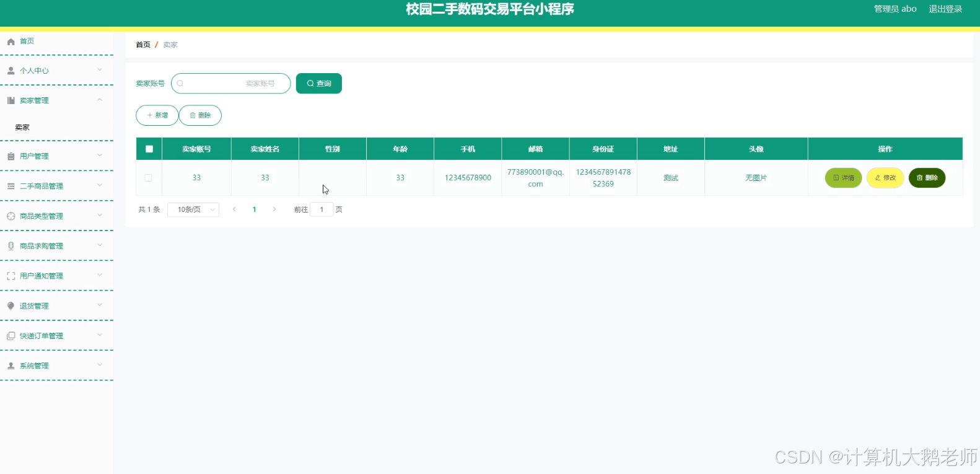Click the 卖家姓名 column header
The image size is (980, 474).
265,149
